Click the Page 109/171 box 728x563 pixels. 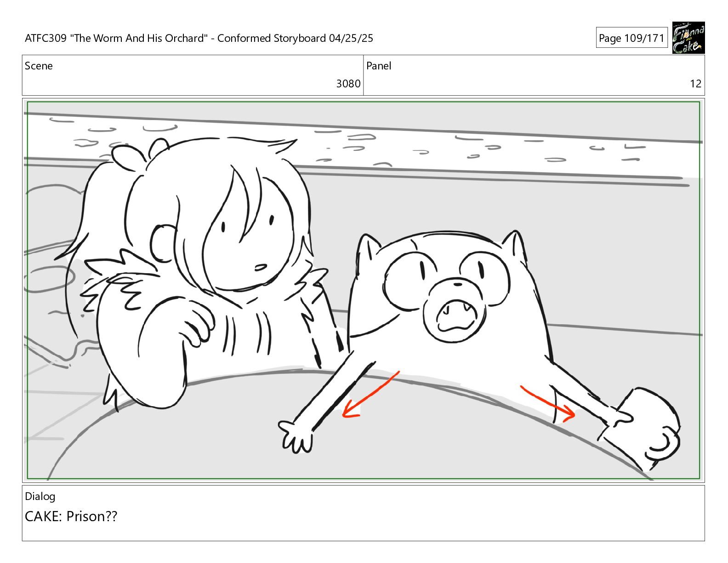click(x=631, y=38)
